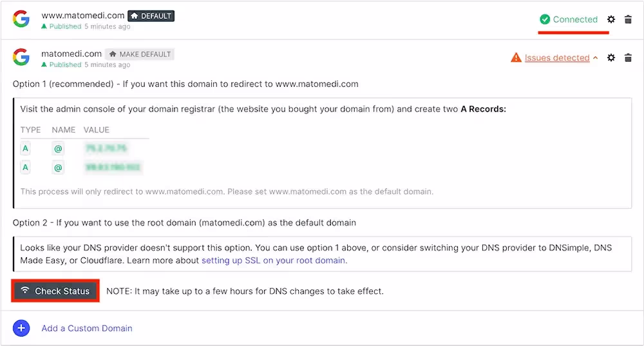Click Option 2 root domain heading

[x=184, y=223]
